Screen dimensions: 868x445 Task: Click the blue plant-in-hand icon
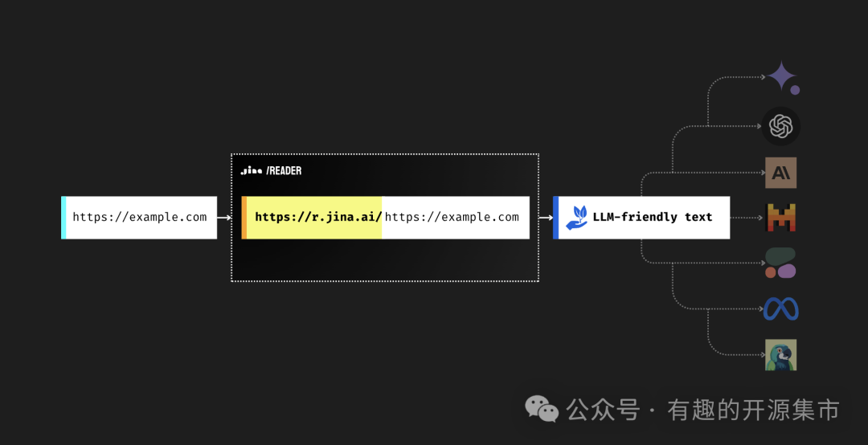tap(575, 218)
